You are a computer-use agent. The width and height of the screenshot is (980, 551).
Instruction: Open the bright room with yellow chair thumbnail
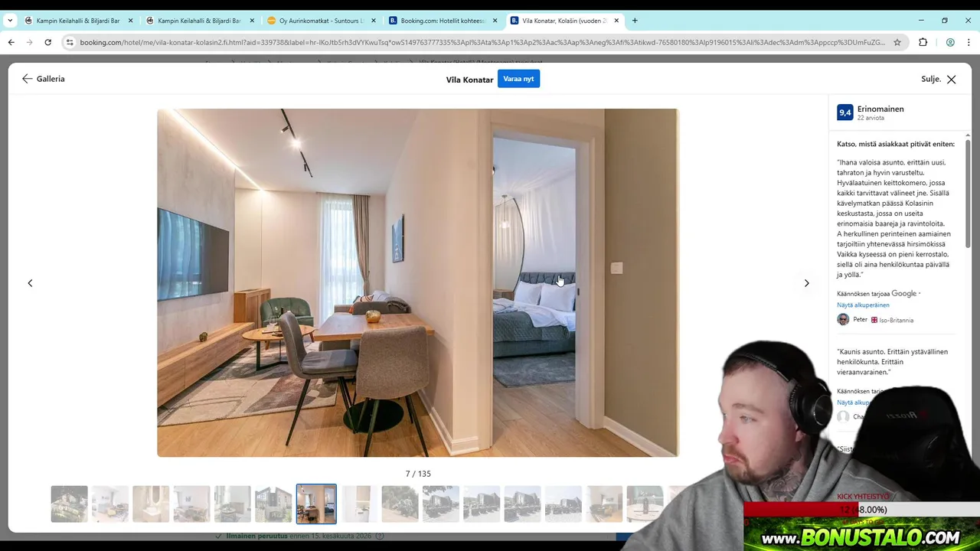(x=110, y=504)
